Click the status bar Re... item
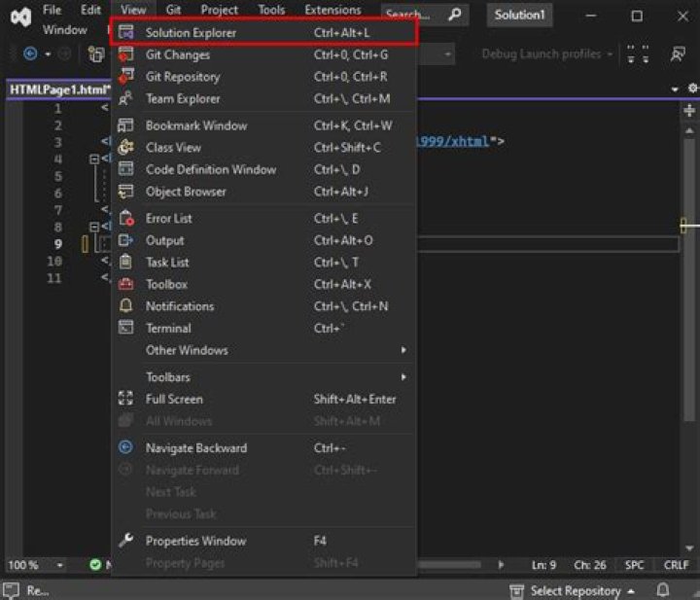The width and height of the screenshot is (700, 600). pyautogui.click(x=26, y=590)
